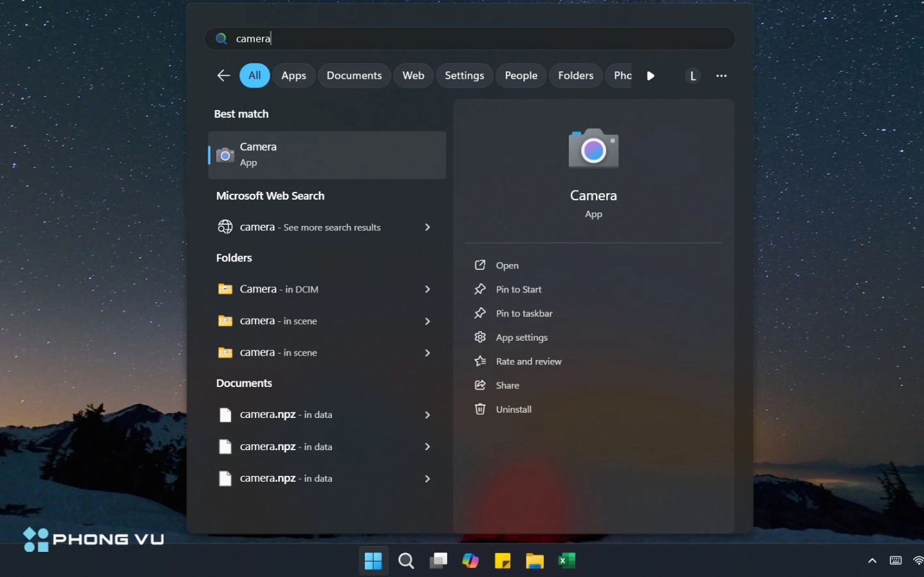Click the search text field containing camera
Viewport: 924px width, 577px height.
click(470, 39)
